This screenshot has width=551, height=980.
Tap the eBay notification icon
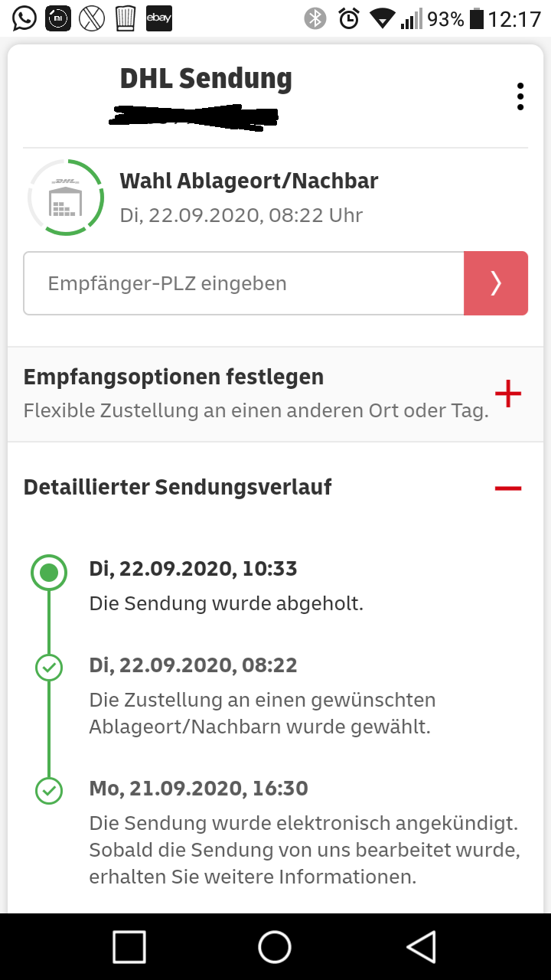pyautogui.click(x=159, y=18)
